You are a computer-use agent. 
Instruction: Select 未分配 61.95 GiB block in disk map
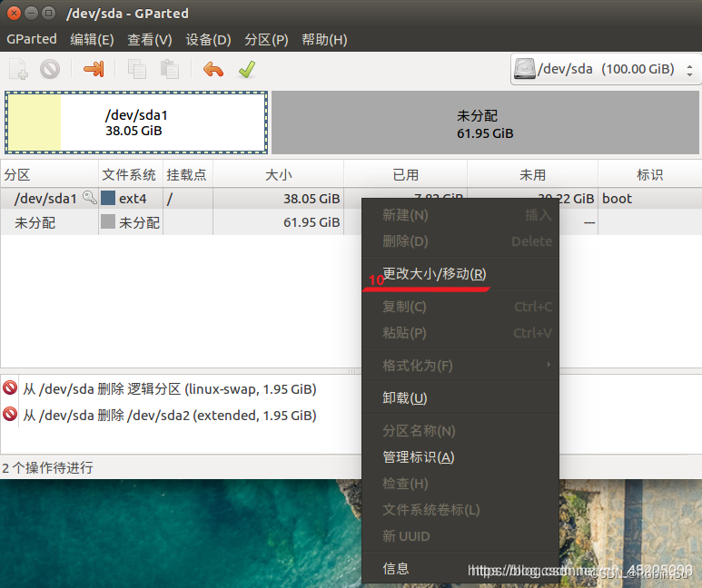[x=485, y=122]
